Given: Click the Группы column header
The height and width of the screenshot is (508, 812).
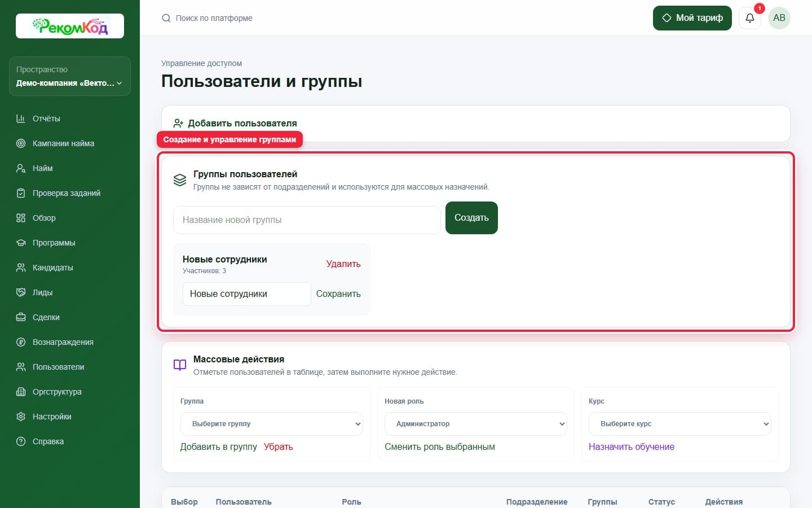Looking at the screenshot, I should click(602, 502).
